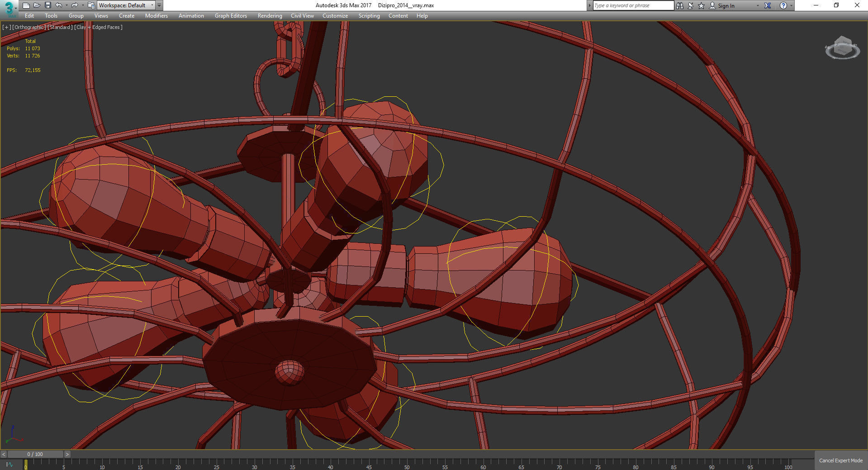Restore down the 3ds Max window

point(836,5)
